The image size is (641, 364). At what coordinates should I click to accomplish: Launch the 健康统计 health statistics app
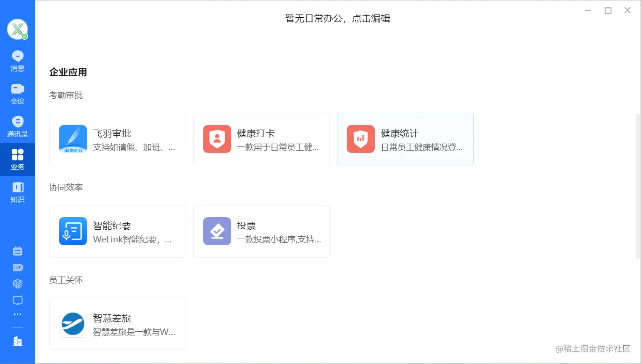405,138
